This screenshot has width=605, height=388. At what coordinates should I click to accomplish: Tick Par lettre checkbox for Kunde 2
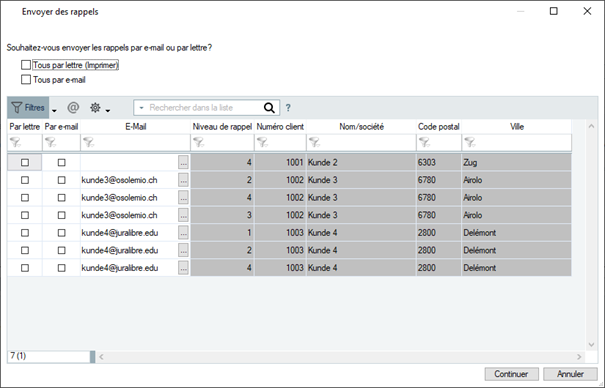coord(25,162)
